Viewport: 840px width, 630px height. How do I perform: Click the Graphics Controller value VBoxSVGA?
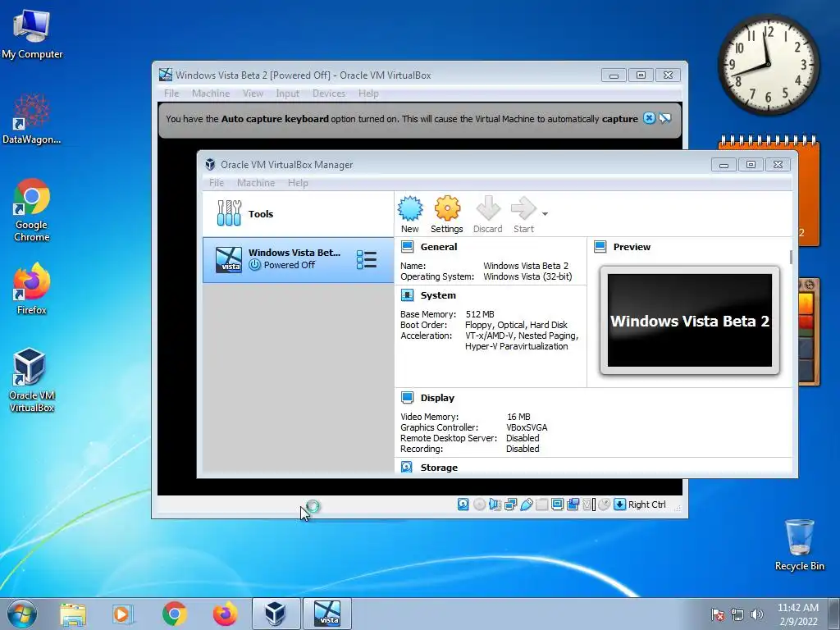coord(527,427)
